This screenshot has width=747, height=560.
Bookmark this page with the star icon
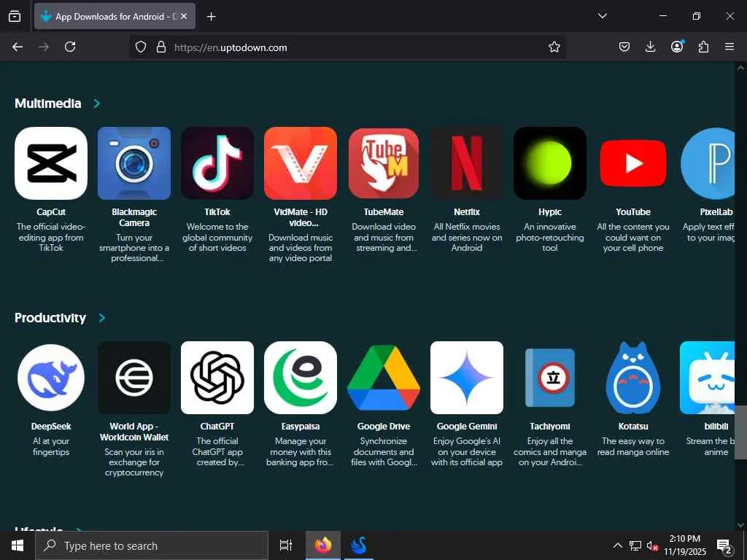point(554,47)
